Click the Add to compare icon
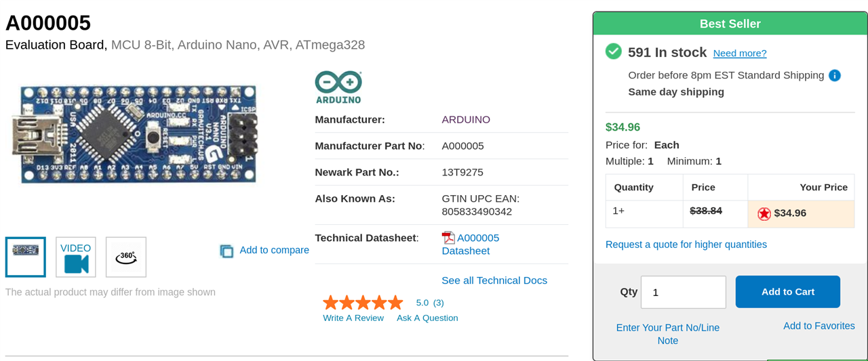The width and height of the screenshot is (868, 361). pyautogui.click(x=226, y=251)
